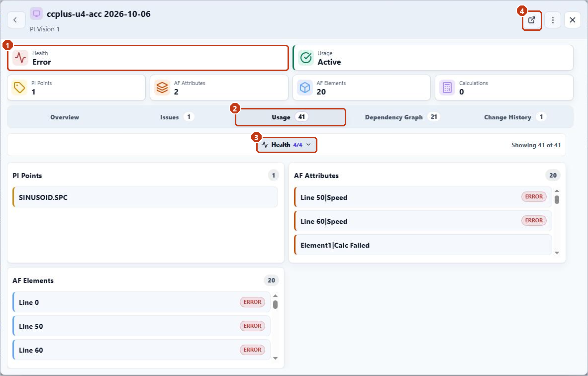Close the detail panel
Image resolution: width=588 pixels, height=376 pixels.
point(572,20)
